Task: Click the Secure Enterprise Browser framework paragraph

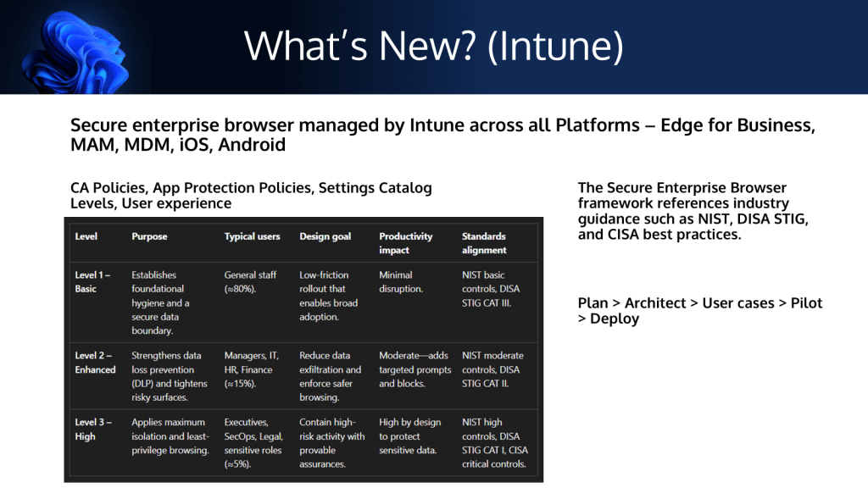Action: point(693,211)
